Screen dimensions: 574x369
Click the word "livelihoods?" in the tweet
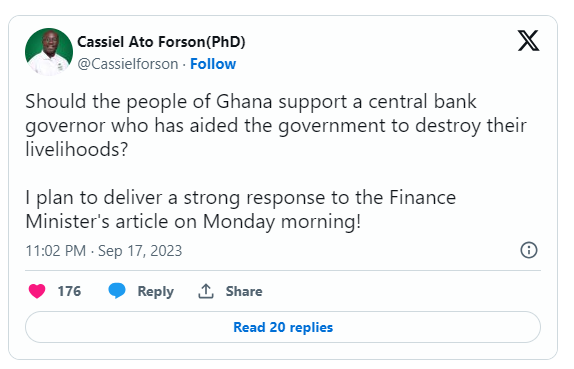tap(77, 149)
